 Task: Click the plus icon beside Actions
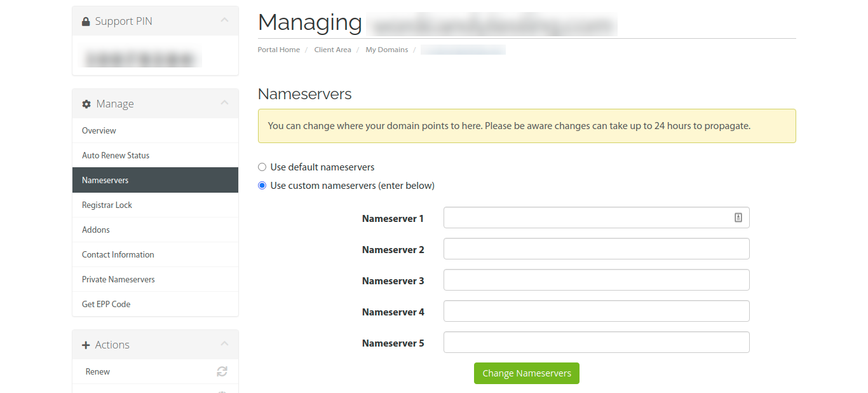pyautogui.click(x=86, y=344)
